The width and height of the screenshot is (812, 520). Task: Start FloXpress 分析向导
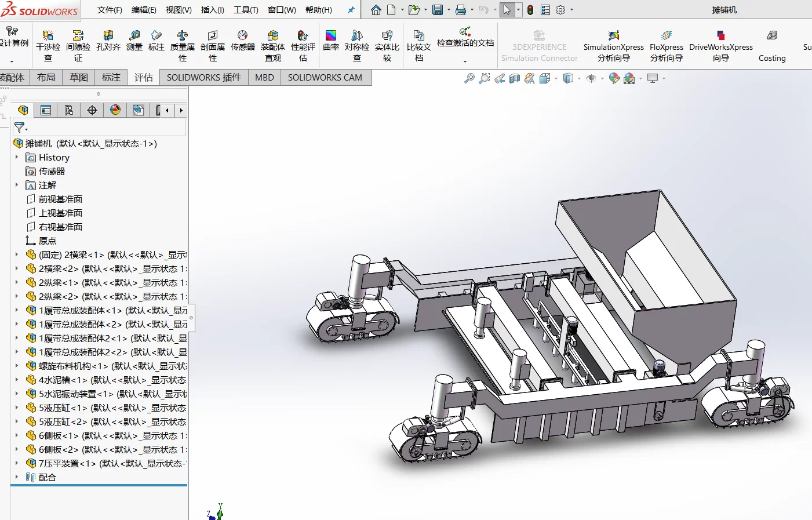(667, 46)
